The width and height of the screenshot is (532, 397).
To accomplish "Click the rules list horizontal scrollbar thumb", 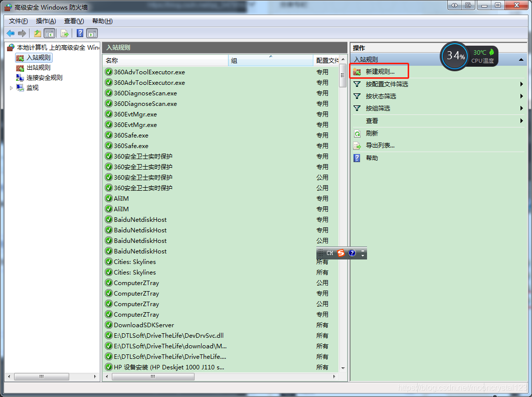I will tap(153, 376).
